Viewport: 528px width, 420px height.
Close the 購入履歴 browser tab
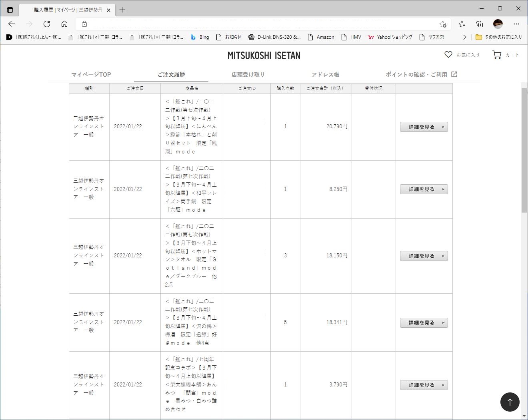tap(108, 10)
